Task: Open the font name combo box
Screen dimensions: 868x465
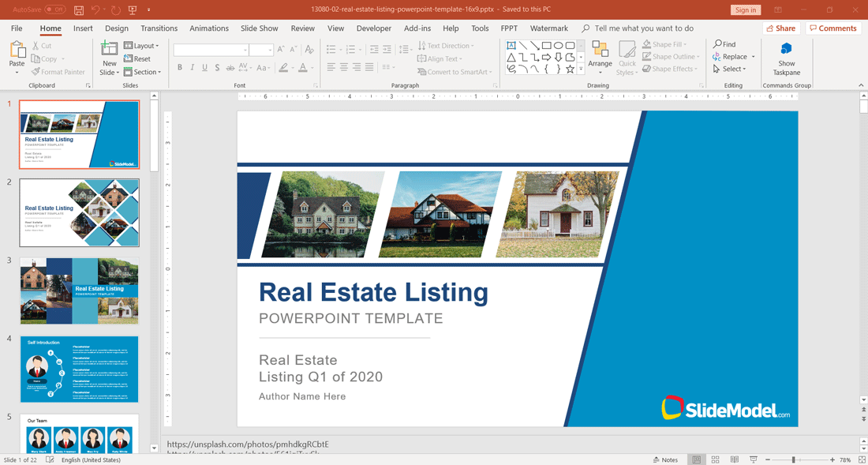Action: [211, 50]
